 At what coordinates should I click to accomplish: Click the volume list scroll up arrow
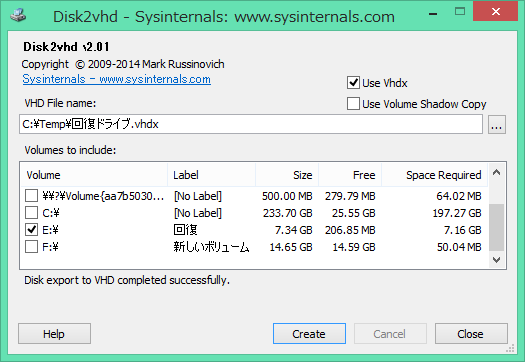tap(497, 173)
